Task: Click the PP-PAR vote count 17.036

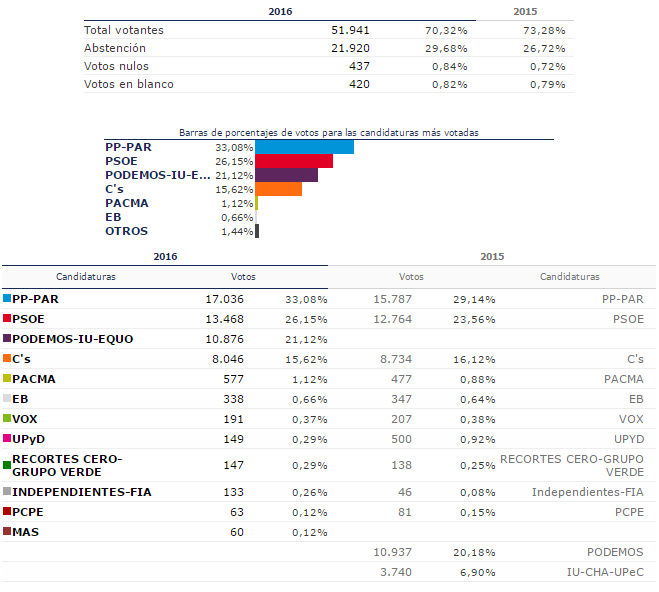Action: pos(224,299)
